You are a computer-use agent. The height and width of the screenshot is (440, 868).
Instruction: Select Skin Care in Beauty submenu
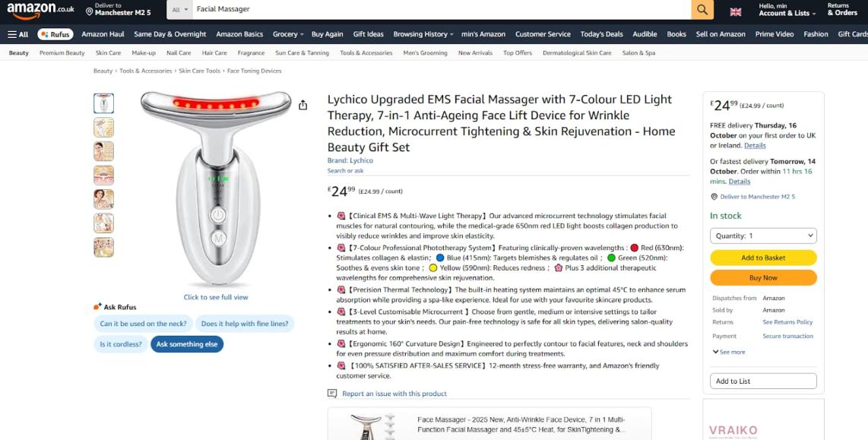108,53
